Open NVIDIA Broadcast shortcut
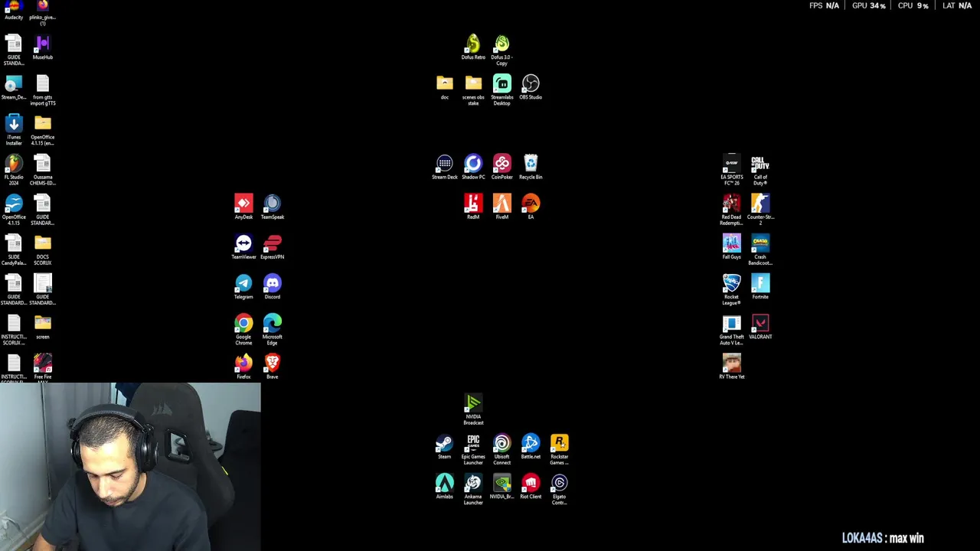This screenshot has width=980, height=551. tap(473, 409)
